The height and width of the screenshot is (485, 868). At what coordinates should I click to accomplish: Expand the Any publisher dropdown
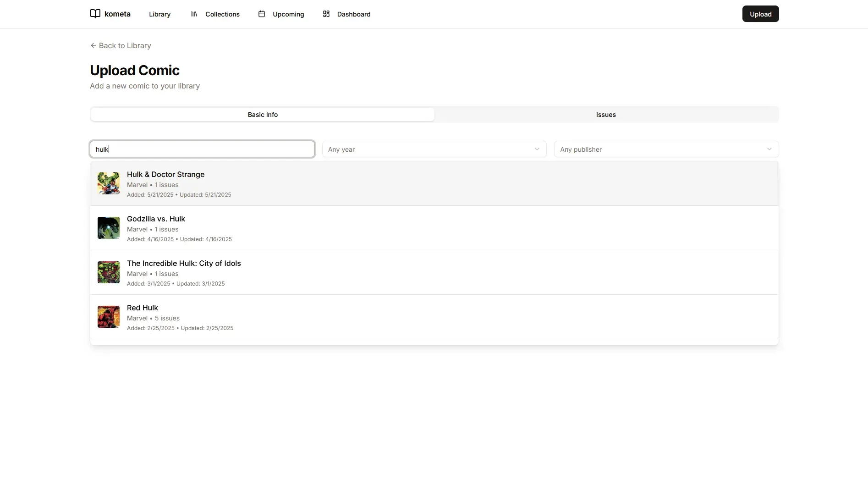(x=666, y=149)
